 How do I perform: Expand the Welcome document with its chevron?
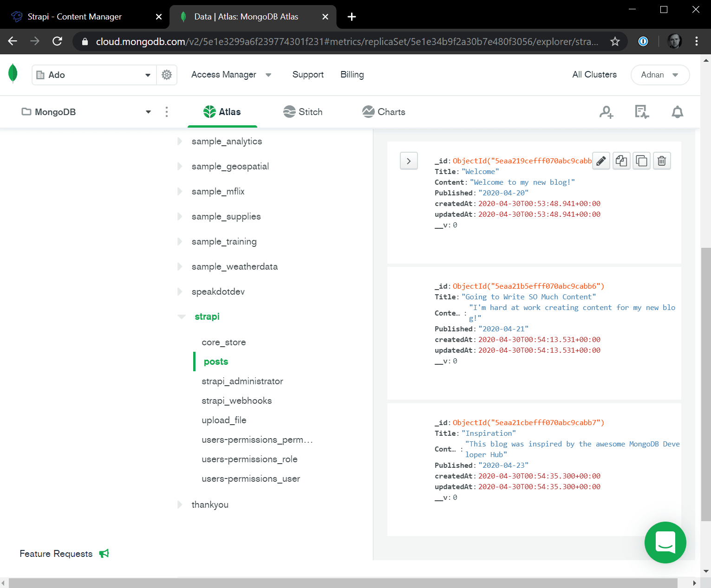tap(409, 161)
